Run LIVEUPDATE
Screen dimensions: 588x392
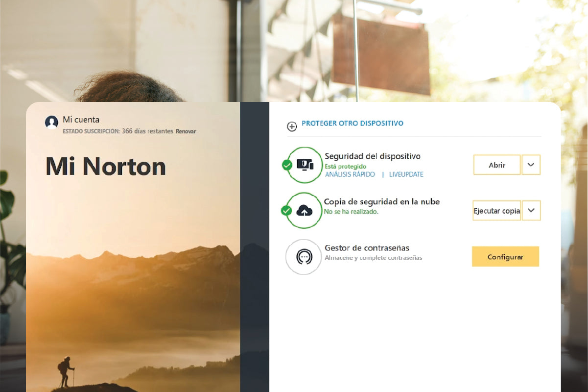(406, 174)
